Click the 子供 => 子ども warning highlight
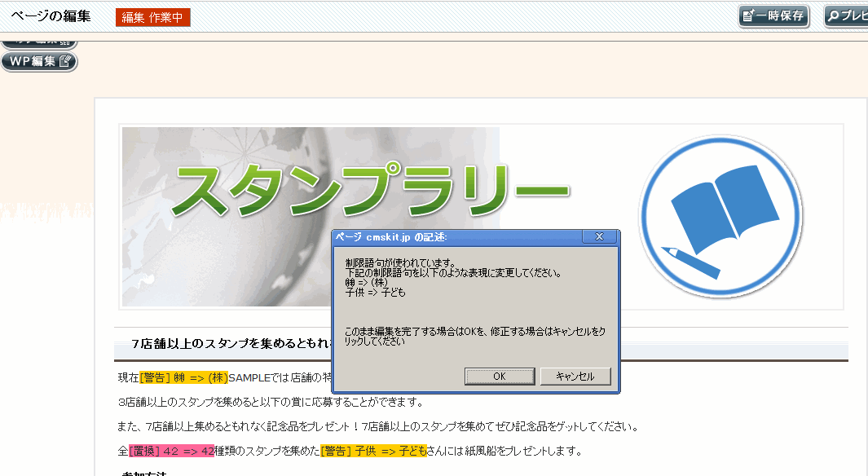 [373, 451]
